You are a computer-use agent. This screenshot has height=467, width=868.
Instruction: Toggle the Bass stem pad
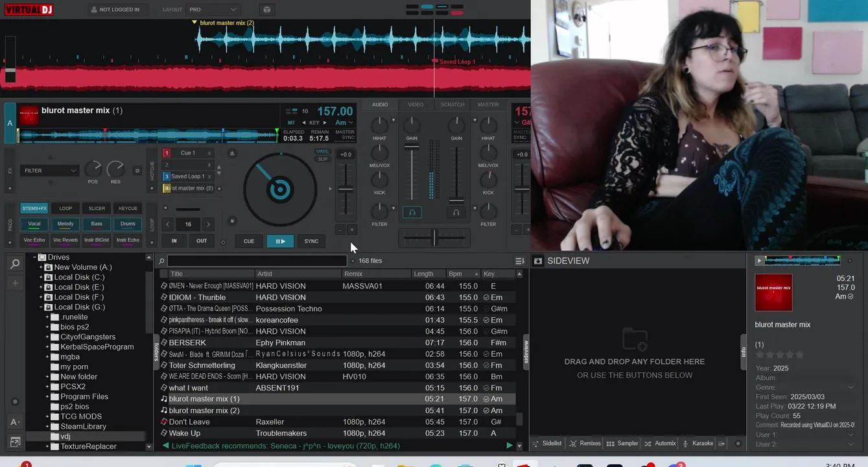pyautogui.click(x=97, y=224)
